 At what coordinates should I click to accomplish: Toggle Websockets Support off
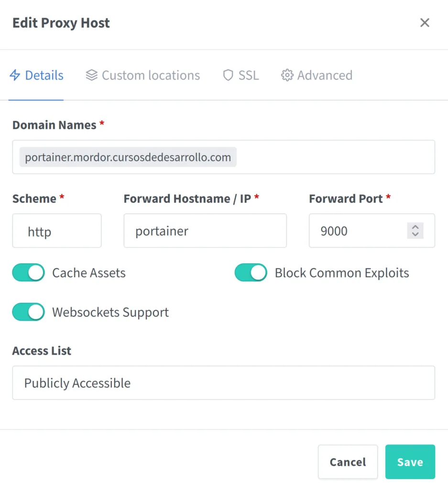pos(29,312)
